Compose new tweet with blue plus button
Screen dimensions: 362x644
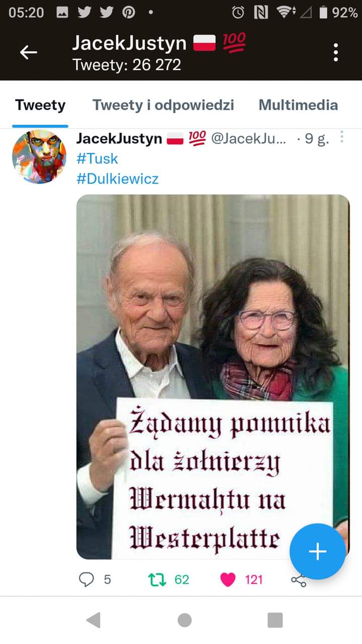click(x=318, y=552)
